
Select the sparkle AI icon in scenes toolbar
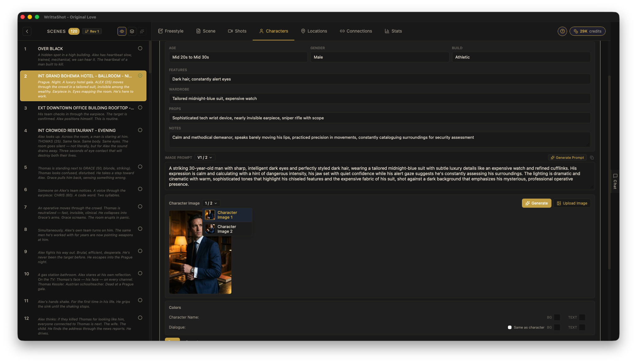[x=142, y=31]
